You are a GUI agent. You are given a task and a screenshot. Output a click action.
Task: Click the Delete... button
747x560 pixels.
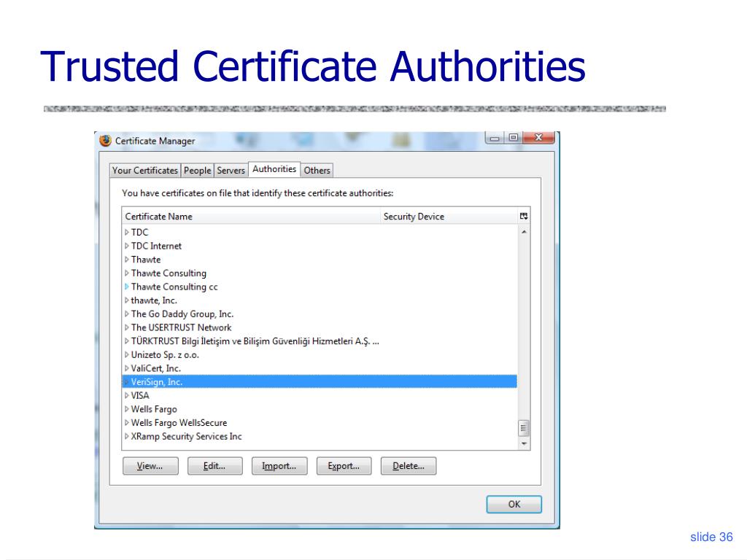[x=409, y=466]
